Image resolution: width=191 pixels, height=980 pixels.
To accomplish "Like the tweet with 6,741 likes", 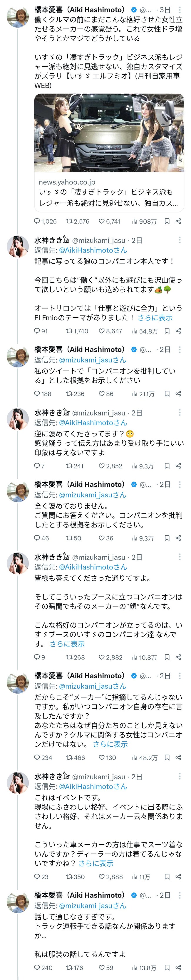I will (x=102, y=221).
